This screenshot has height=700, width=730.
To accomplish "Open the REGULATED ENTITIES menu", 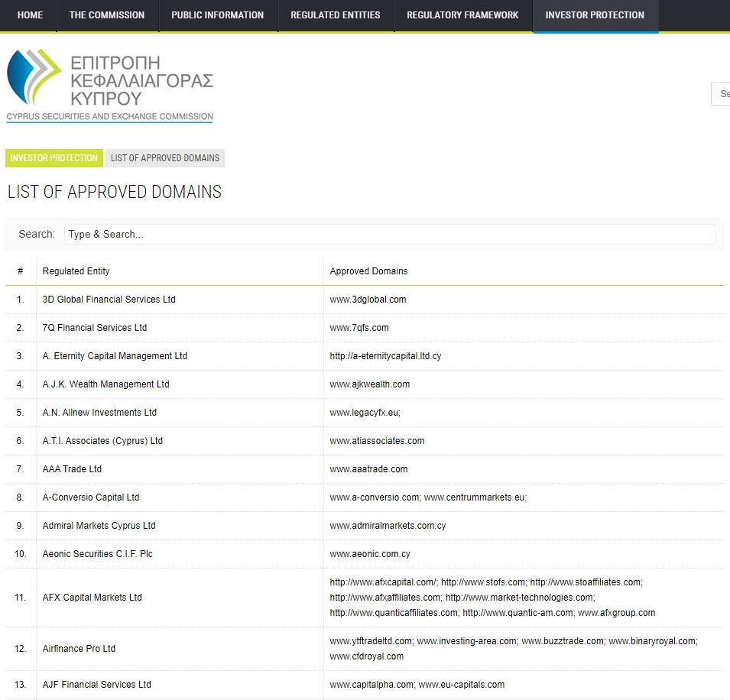I will [336, 15].
